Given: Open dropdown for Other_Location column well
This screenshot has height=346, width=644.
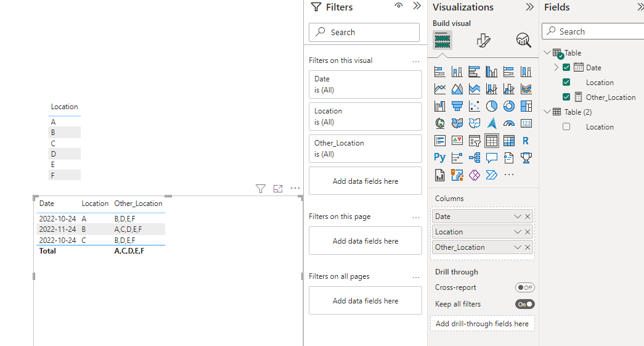Looking at the screenshot, I should click(x=518, y=247).
